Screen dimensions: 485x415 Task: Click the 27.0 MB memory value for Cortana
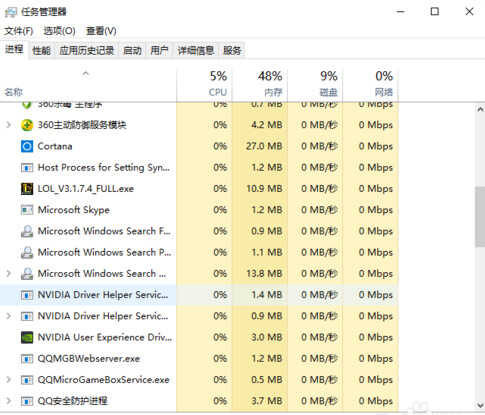click(x=264, y=146)
